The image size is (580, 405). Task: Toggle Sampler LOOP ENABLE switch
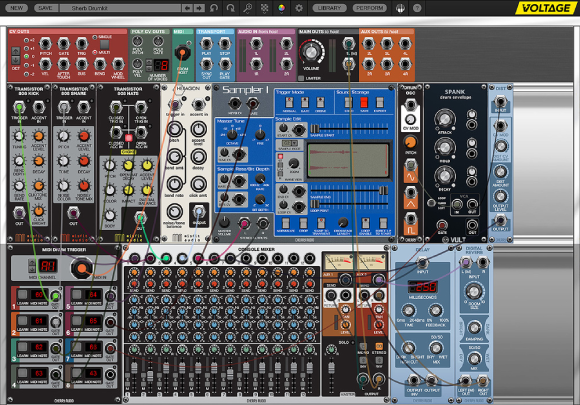pyautogui.click(x=365, y=223)
